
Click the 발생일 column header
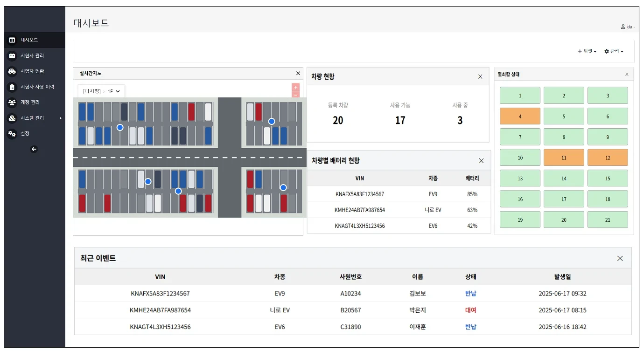pos(562,277)
